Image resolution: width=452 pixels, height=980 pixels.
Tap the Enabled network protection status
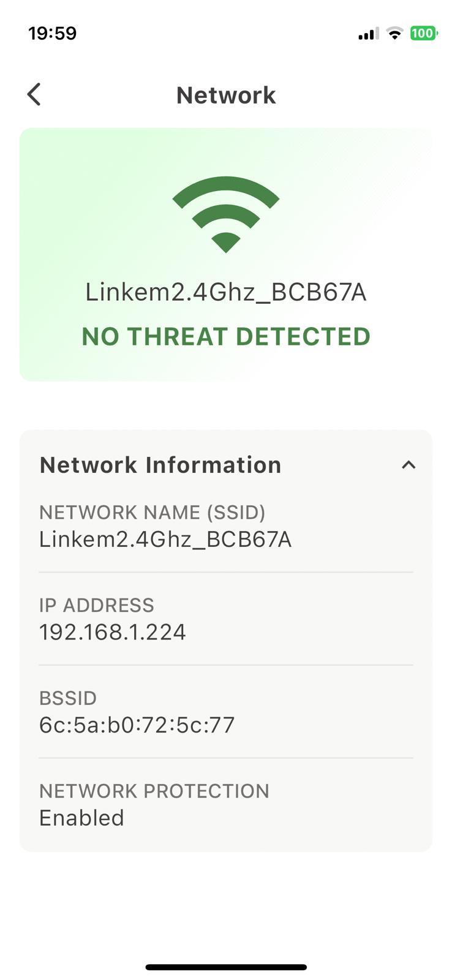81,818
